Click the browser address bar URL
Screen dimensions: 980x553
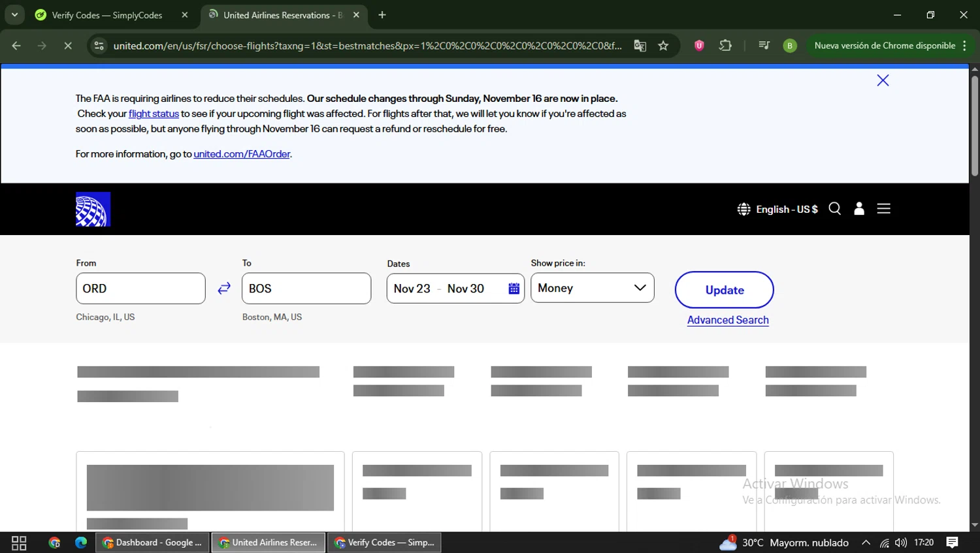pos(367,46)
